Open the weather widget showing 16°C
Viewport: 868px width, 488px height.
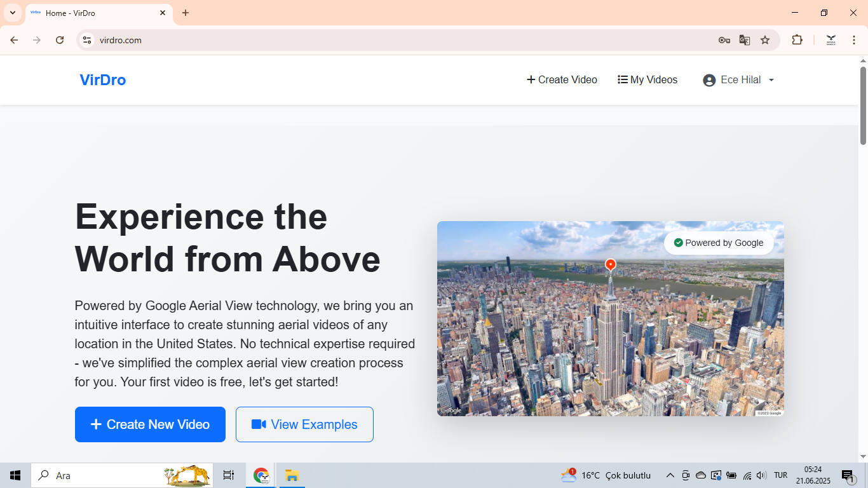pos(606,475)
